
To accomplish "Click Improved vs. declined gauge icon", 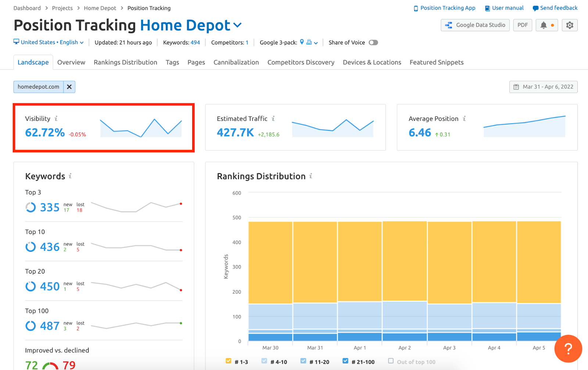I will (50, 366).
